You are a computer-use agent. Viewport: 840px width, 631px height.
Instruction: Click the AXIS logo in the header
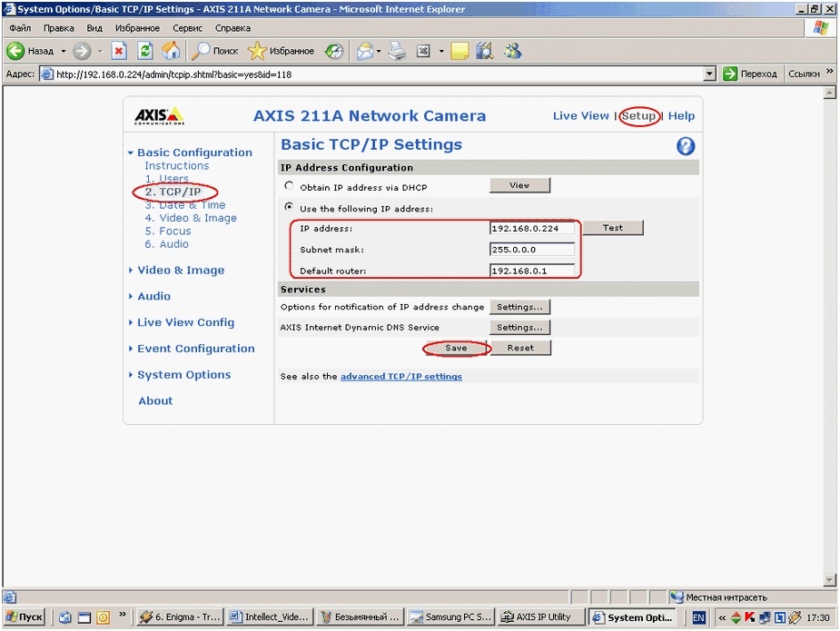[159, 116]
